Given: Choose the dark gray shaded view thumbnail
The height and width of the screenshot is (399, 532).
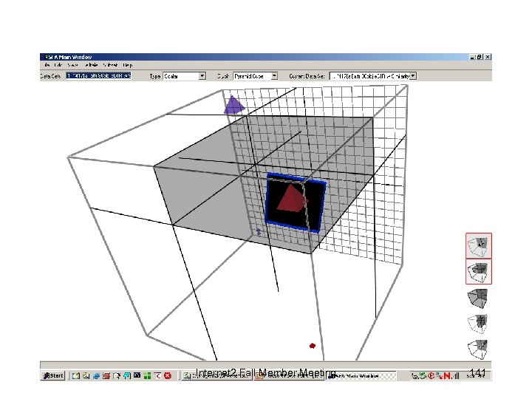Looking at the screenshot, I should tap(478, 298).
